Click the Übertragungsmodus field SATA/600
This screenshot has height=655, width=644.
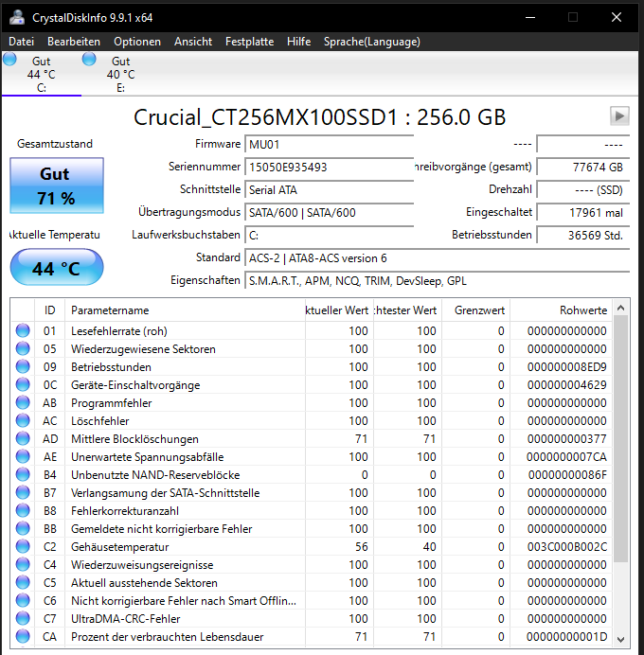click(x=329, y=213)
